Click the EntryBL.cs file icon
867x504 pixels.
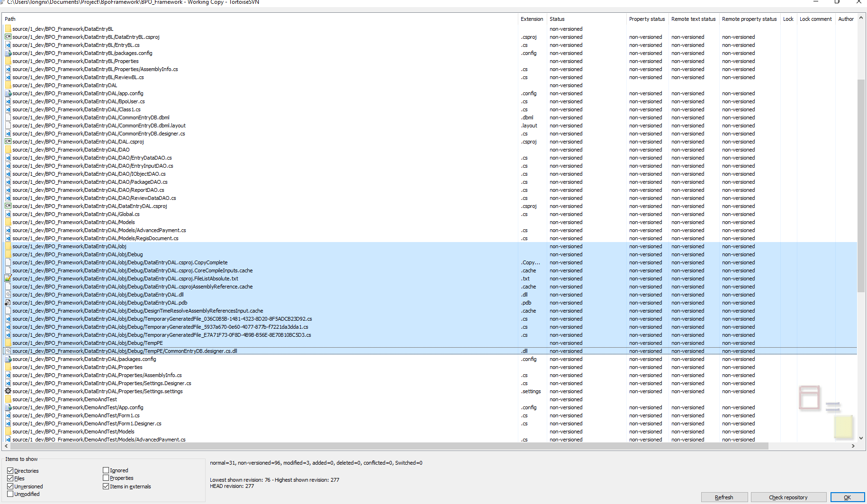(8, 45)
